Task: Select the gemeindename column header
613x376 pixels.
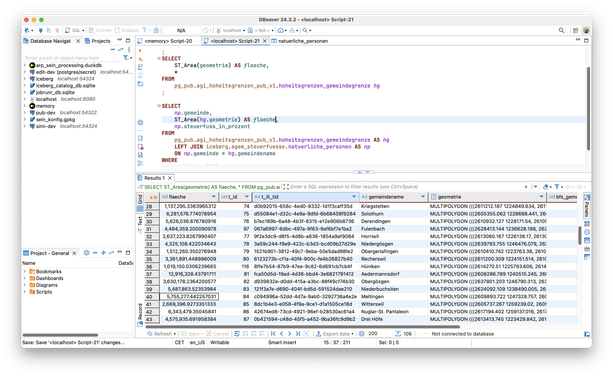Action: 393,197
